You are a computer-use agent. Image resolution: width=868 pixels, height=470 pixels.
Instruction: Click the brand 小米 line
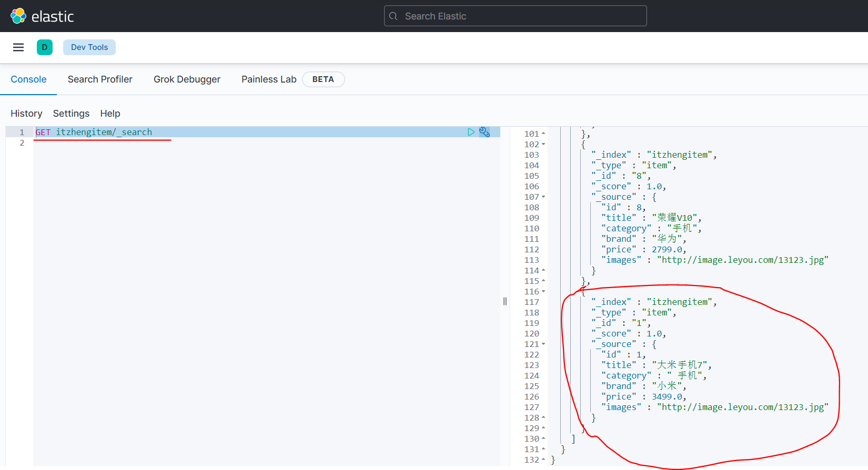(643, 386)
